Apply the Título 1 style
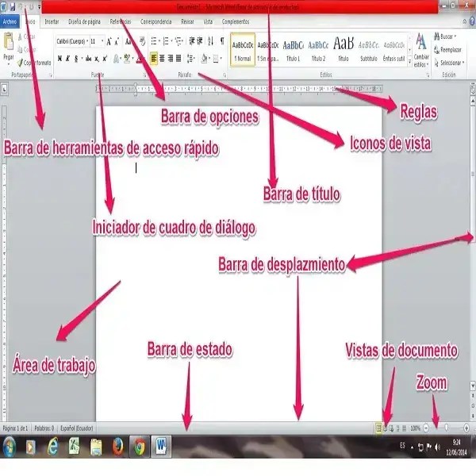Viewport: 476px width, 476px height. click(x=294, y=50)
